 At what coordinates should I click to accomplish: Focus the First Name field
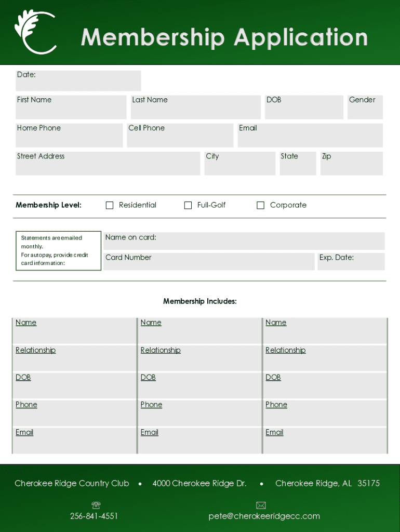(71, 108)
